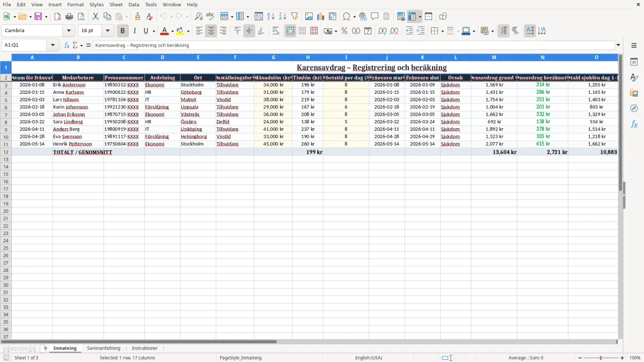The image size is (644, 362).
Task: Click the Format as Percent icon
Action: (x=344, y=31)
